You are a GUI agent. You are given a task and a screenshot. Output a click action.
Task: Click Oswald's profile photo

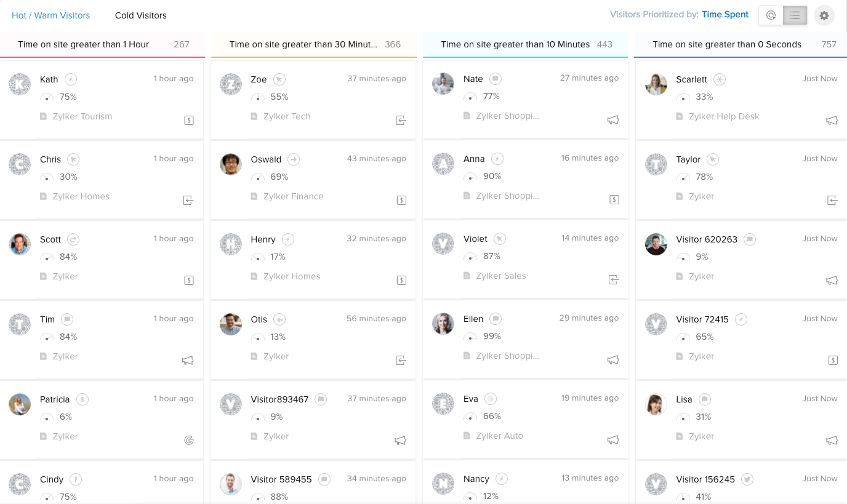click(231, 164)
